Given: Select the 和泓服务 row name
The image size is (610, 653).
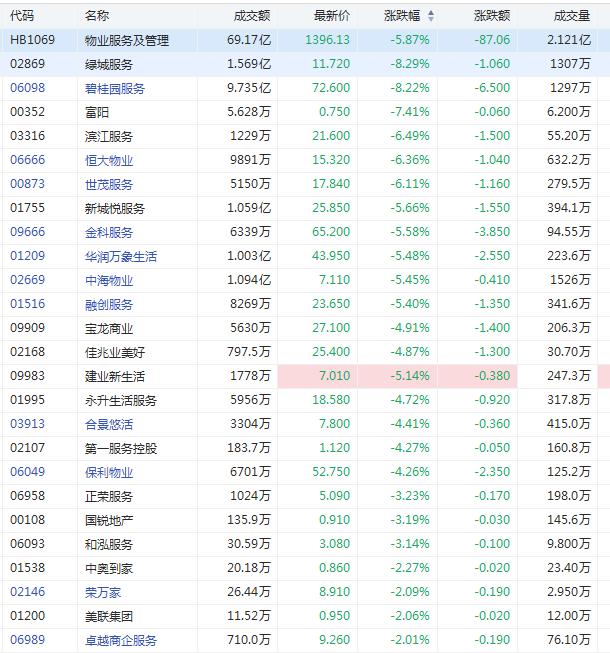Looking at the screenshot, I should [x=109, y=544].
